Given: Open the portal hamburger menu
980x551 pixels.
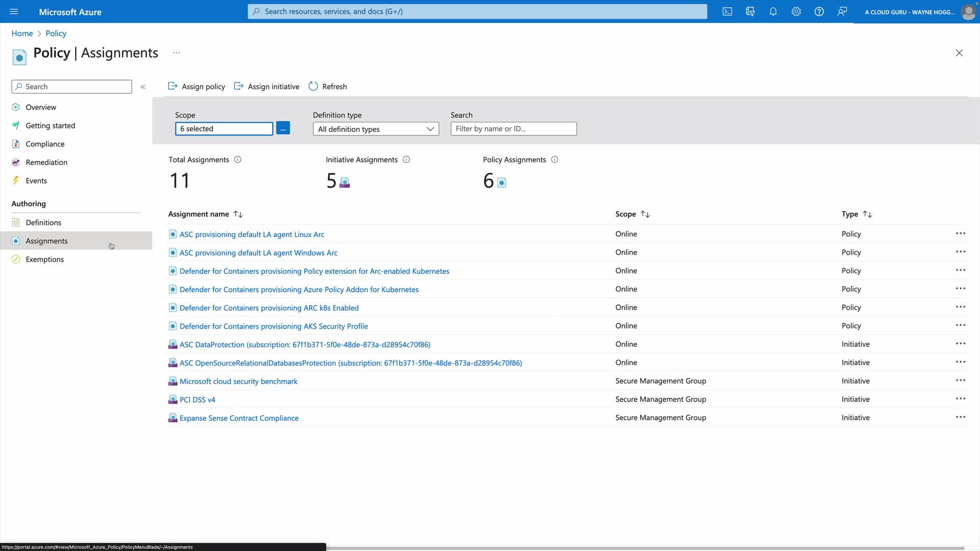Looking at the screenshot, I should 14,12.
